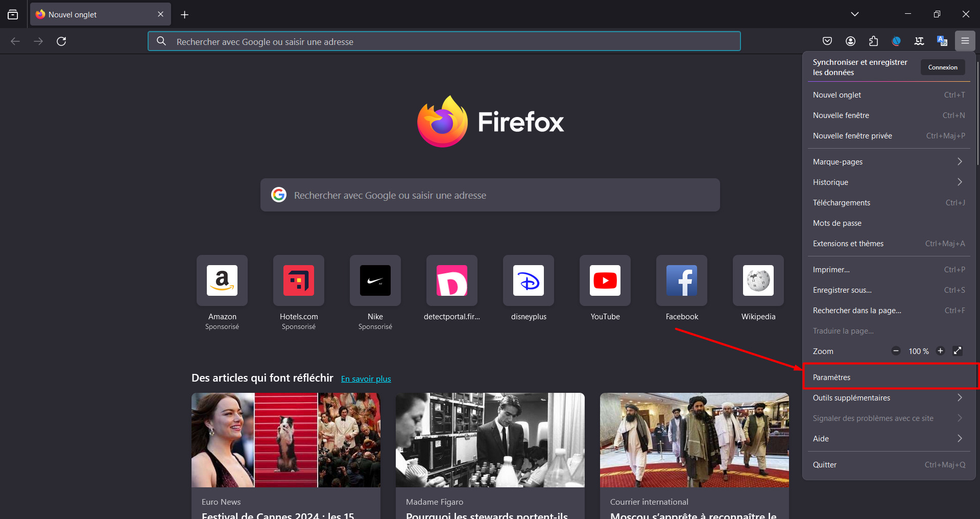Increase zoom with the plus button
This screenshot has height=519, width=980.
coord(940,351)
